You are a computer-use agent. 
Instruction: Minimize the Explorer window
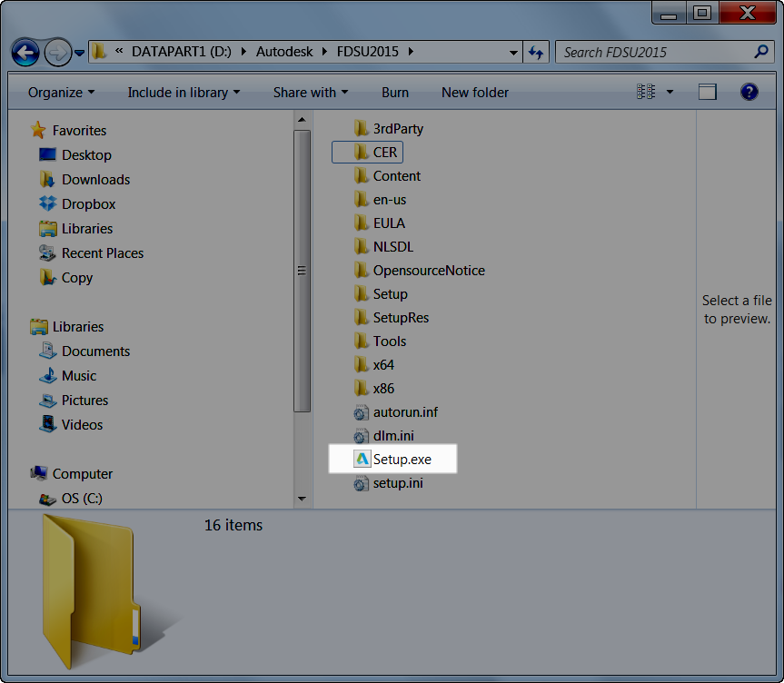pos(669,13)
